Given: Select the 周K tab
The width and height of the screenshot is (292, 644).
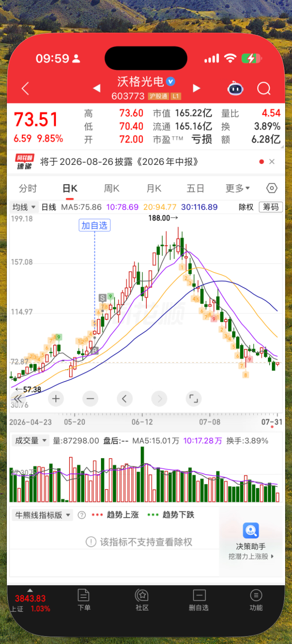Looking at the screenshot, I should [112, 188].
